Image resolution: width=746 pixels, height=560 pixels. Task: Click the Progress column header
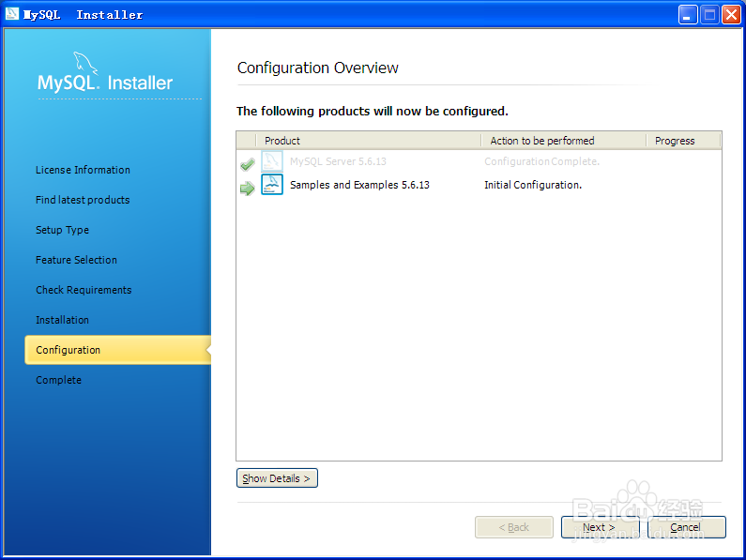coord(684,141)
